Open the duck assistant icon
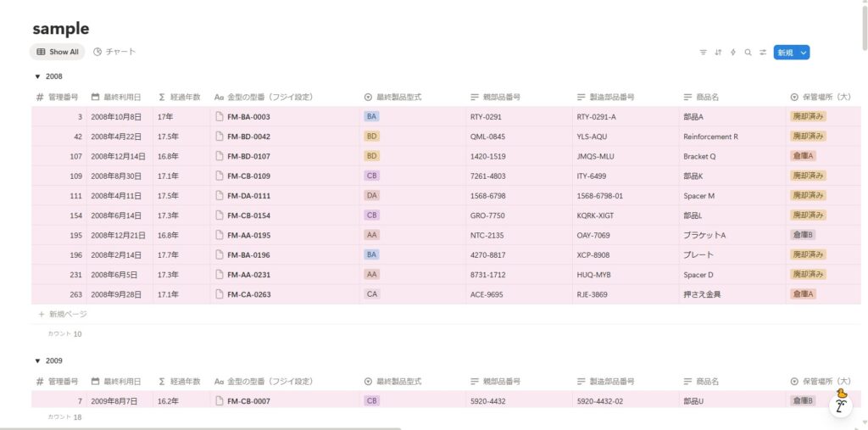 click(x=841, y=404)
